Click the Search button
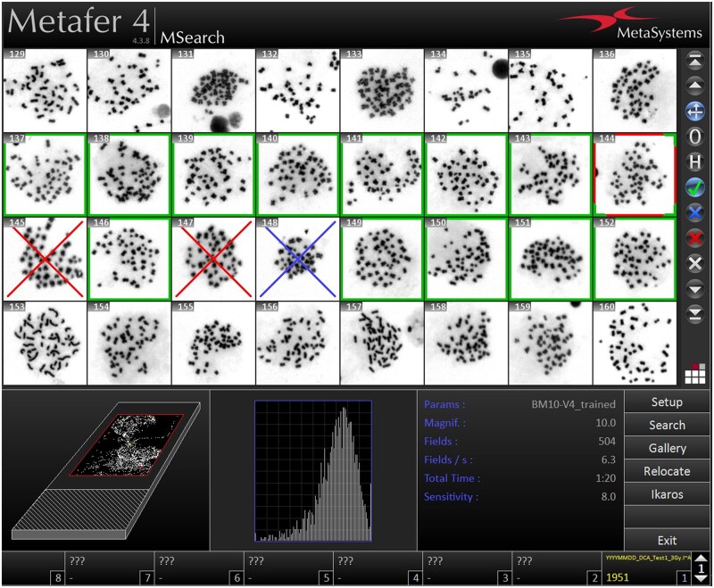This screenshot has width=714, height=588. click(x=667, y=425)
